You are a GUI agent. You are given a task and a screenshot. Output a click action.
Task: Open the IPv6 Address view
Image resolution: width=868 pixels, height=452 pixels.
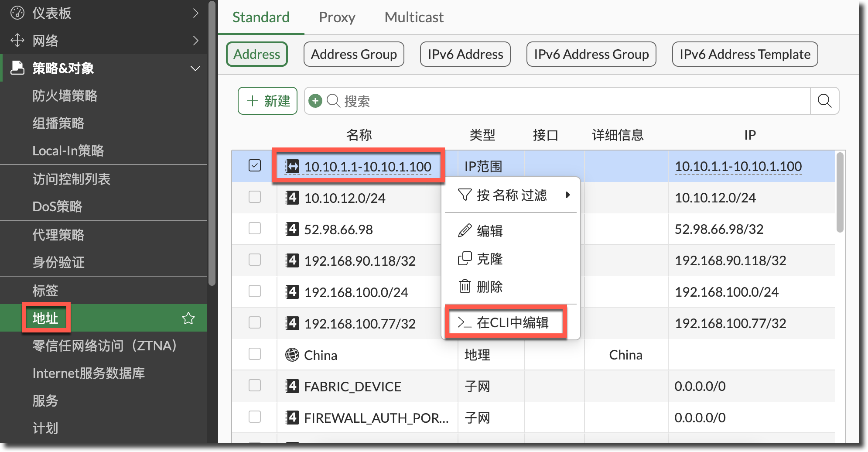click(465, 54)
